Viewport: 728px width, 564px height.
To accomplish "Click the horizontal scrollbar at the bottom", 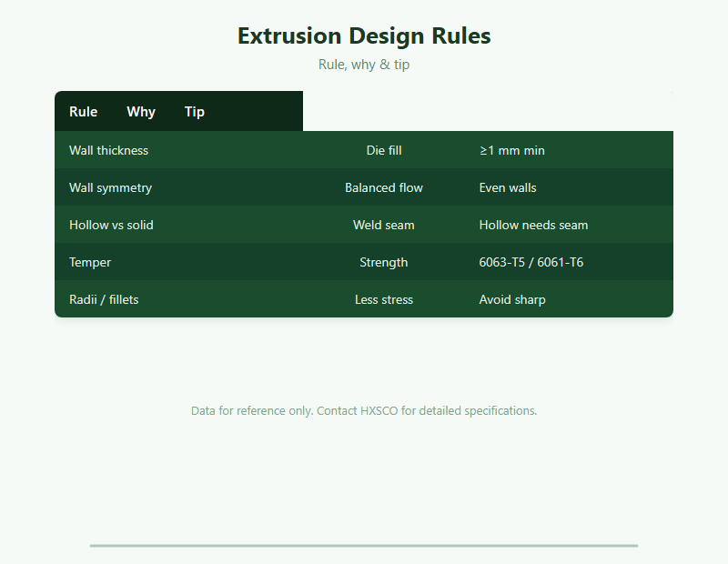I will coord(364,546).
